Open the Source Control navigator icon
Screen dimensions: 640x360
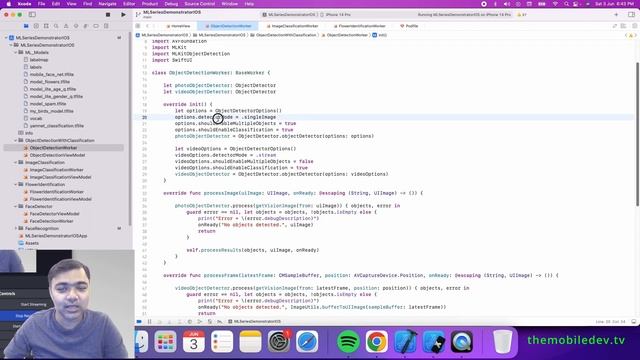click(36, 26)
